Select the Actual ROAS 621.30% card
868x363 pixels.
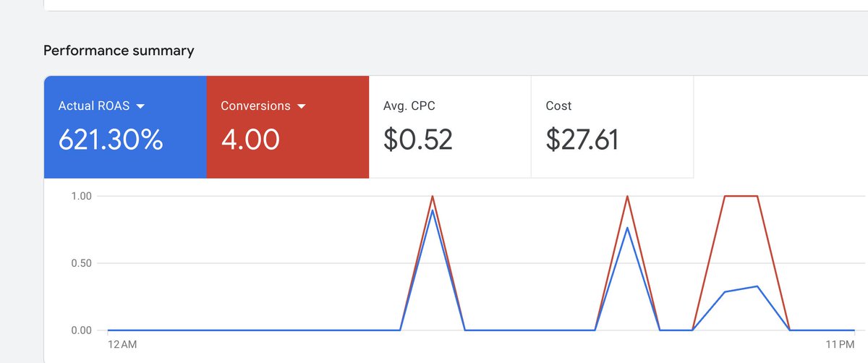click(125, 127)
